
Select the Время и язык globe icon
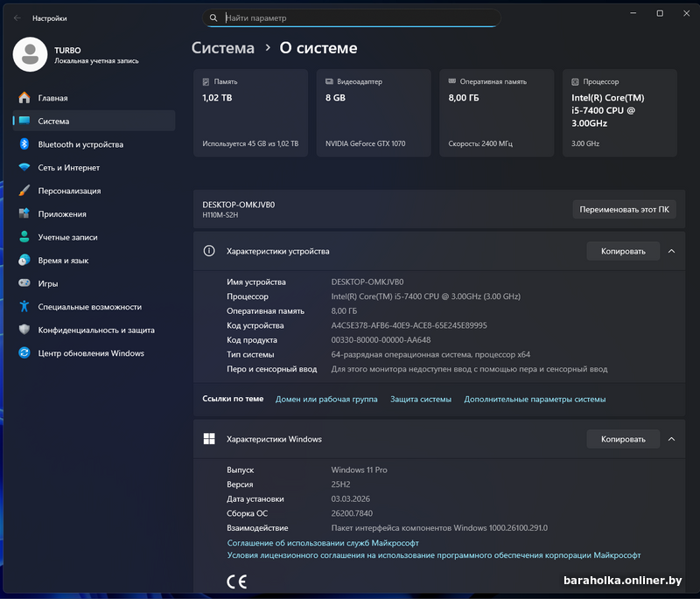click(24, 261)
